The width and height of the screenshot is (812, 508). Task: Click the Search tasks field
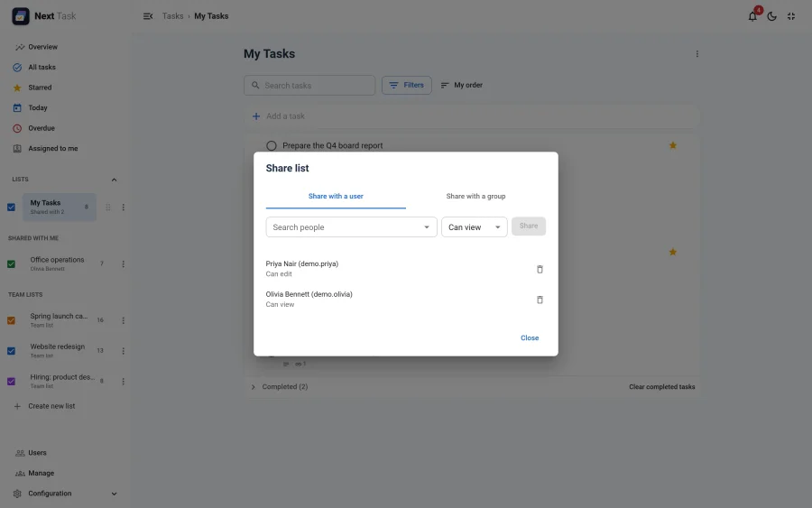(309, 86)
